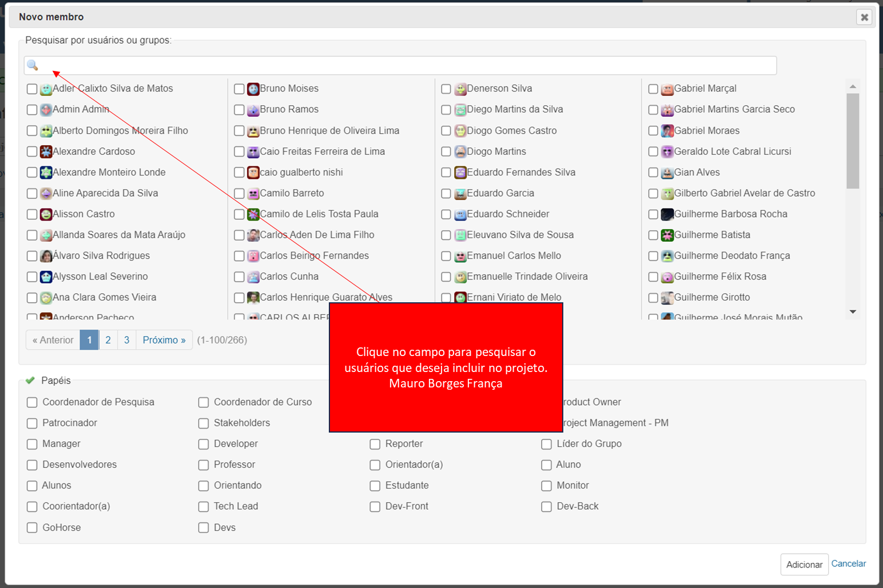This screenshot has width=883, height=588.
Task: Click caio gualberto nishi's avatar icon
Action: [x=253, y=173]
